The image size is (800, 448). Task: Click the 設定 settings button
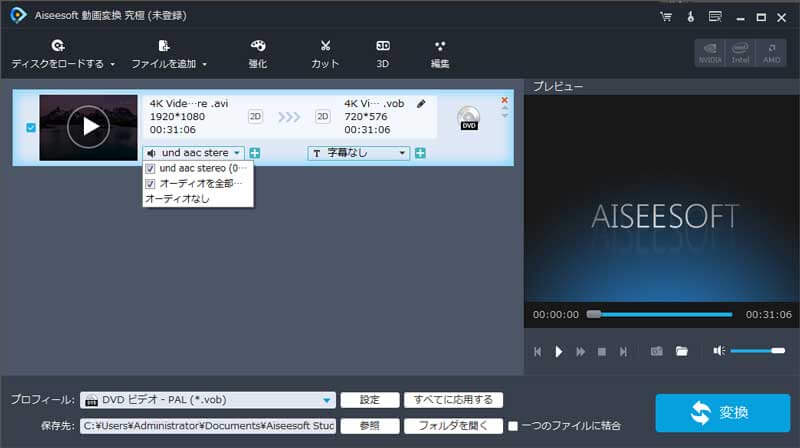pos(370,400)
